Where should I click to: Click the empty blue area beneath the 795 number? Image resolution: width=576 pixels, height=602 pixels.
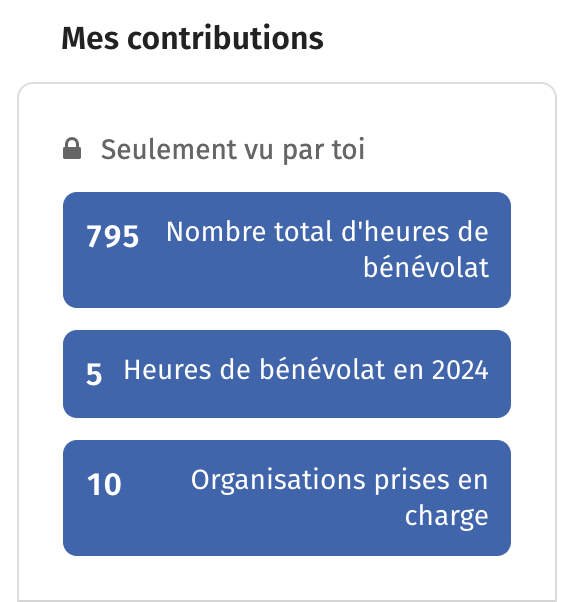tap(113, 278)
